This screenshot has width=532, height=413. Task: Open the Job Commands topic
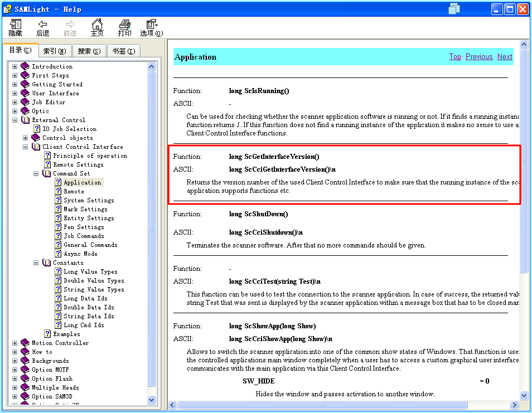[84, 236]
